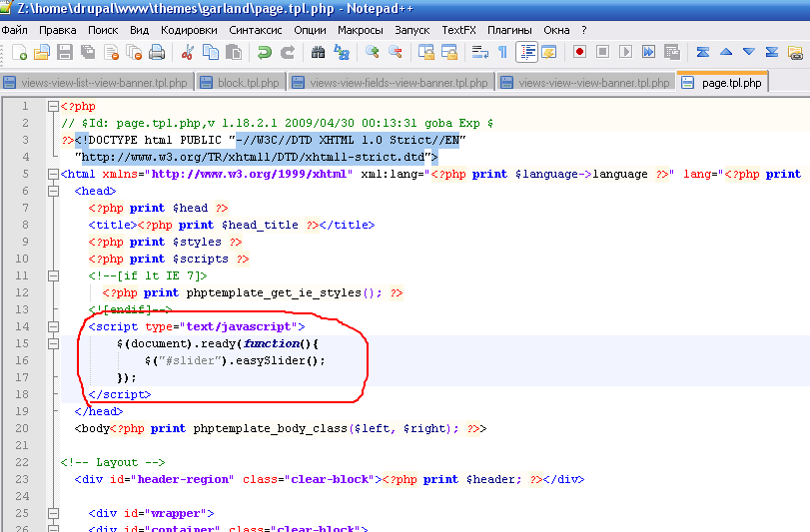The width and height of the screenshot is (810, 532).
Task: Open the Окна menu
Action: tap(556, 30)
